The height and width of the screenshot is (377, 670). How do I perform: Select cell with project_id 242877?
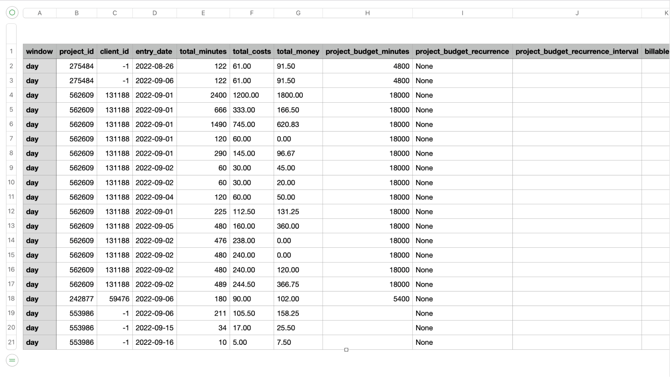pos(76,299)
